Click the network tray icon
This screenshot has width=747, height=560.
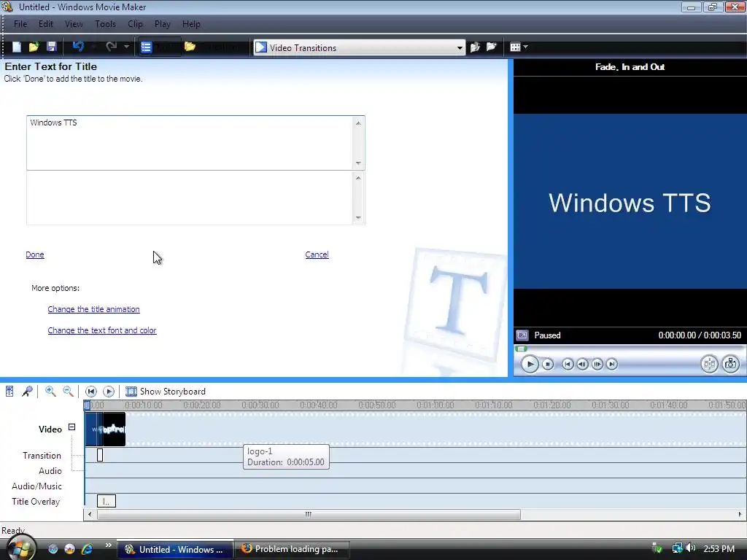coord(676,548)
